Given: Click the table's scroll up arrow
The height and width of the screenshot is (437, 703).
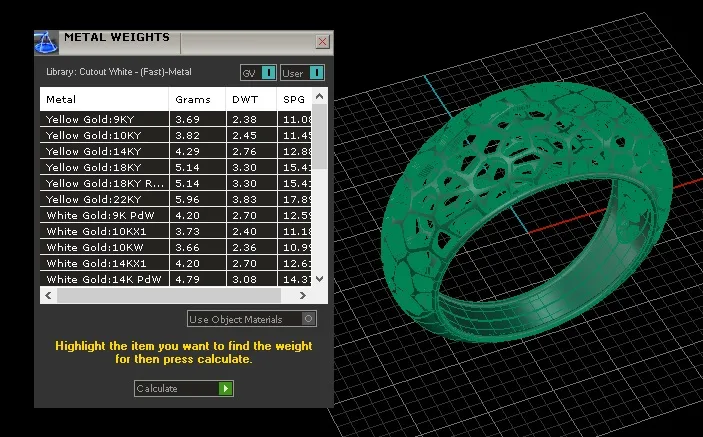Looking at the screenshot, I should tap(319, 96).
